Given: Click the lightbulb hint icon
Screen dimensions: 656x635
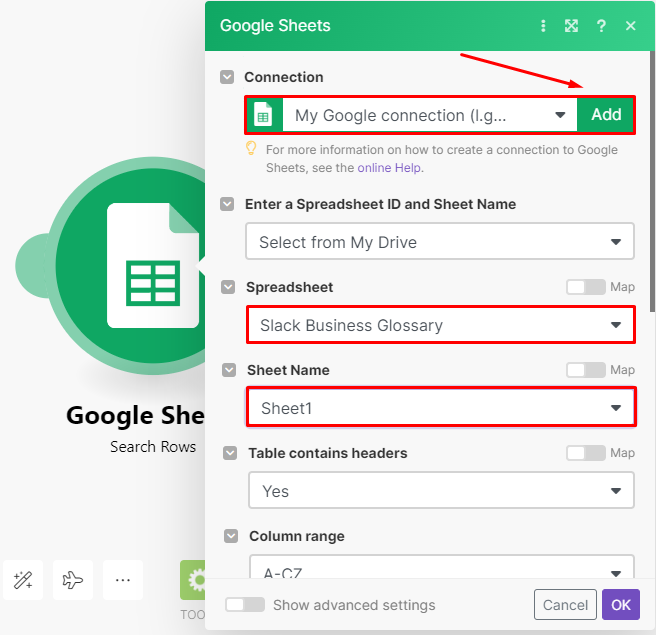Looking at the screenshot, I should pos(251,149).
